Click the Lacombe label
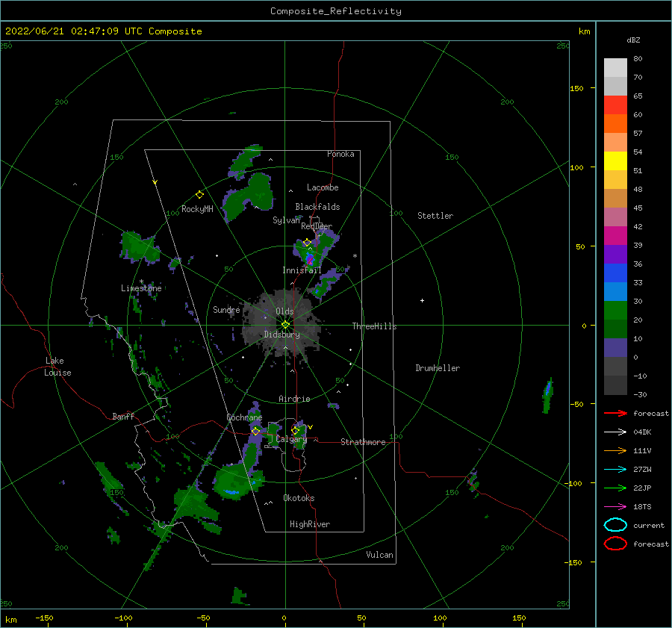 323,187
